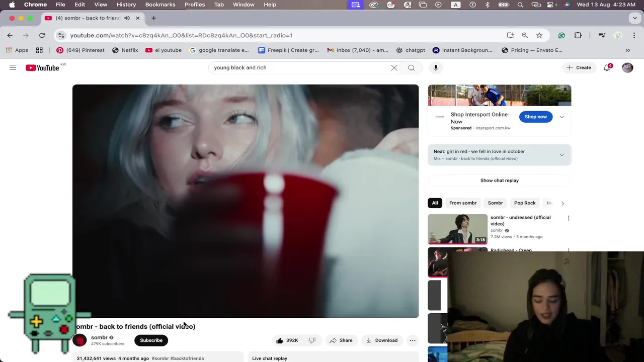Install app icon in address bar
The width and height of the screenshot is (644, 362).
(511, 35)
